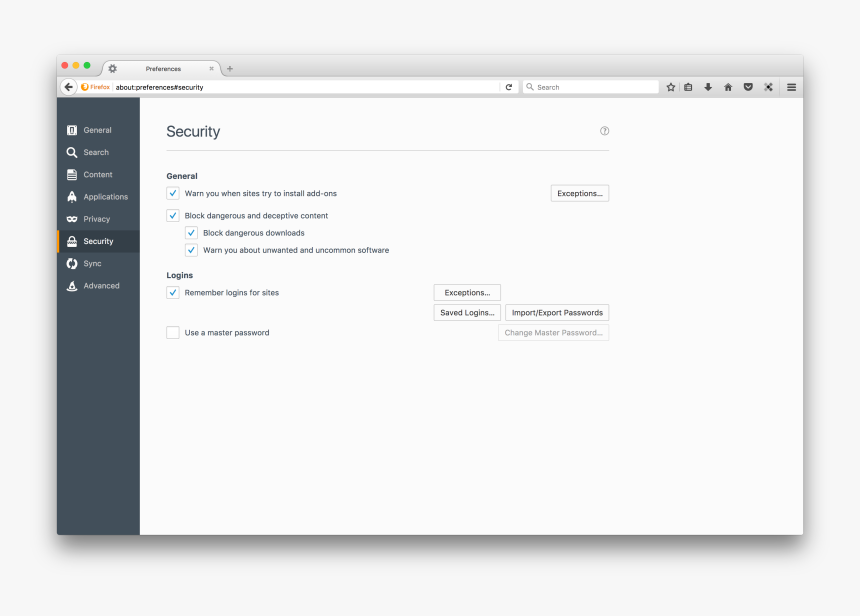Image resolution: width=860 pixels, height=616 pixels.
Task: Open Saved Logins
Action: 466,312
